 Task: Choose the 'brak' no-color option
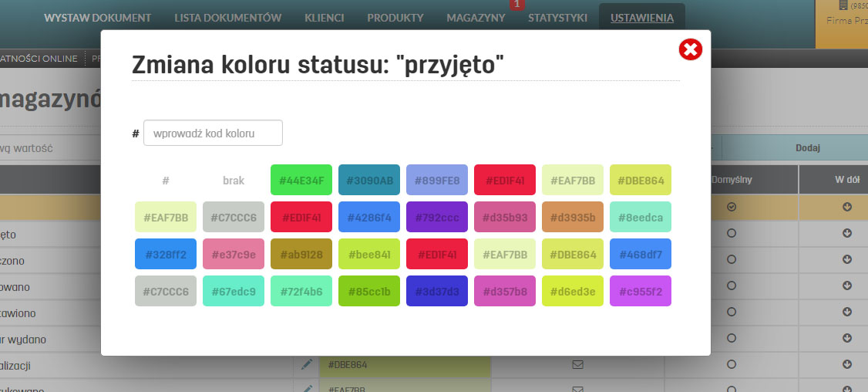(234, 181)
